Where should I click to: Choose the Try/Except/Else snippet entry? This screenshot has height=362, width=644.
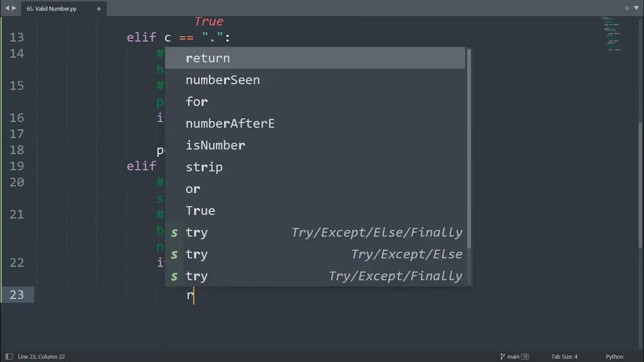point(315,254)
